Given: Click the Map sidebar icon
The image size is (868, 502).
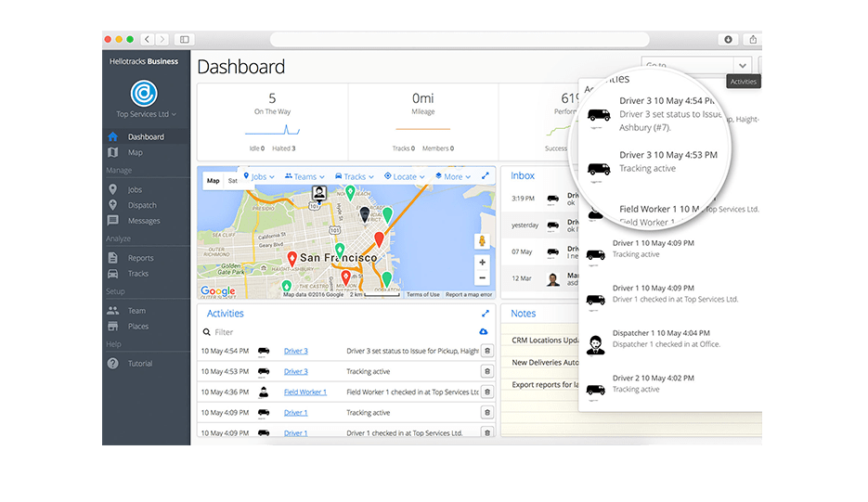Looking at the screenshot, I should (113, 152).
